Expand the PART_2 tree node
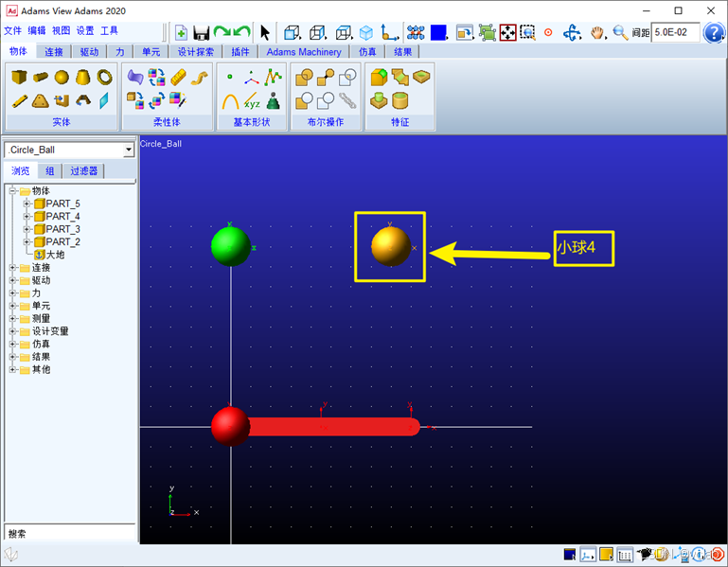This screenshot has height=567, width=728. tap(27, 242)
